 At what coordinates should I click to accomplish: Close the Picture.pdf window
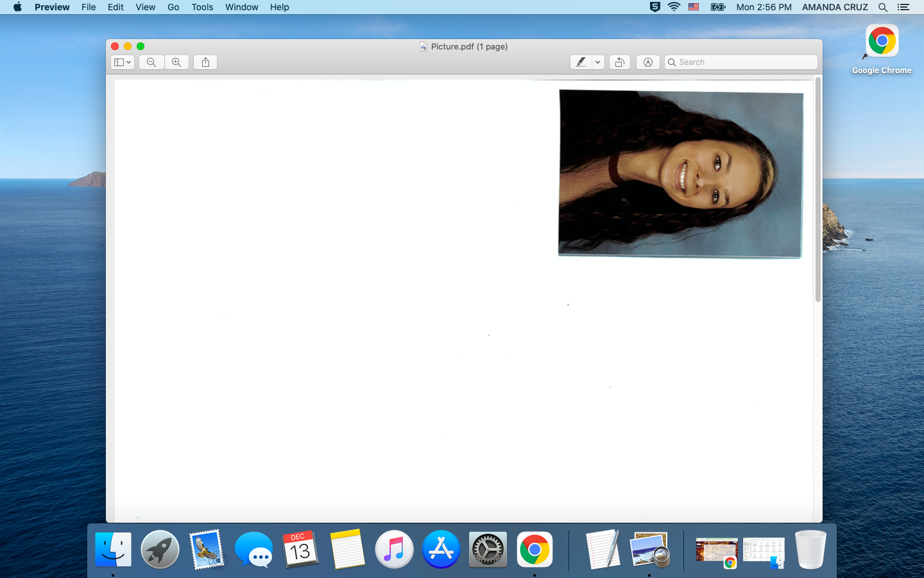click(x=115, y=46)
